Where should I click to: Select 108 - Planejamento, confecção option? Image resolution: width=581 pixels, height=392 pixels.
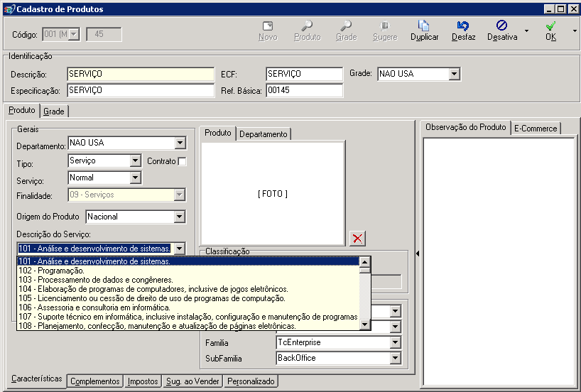click(x=188, y=326)
